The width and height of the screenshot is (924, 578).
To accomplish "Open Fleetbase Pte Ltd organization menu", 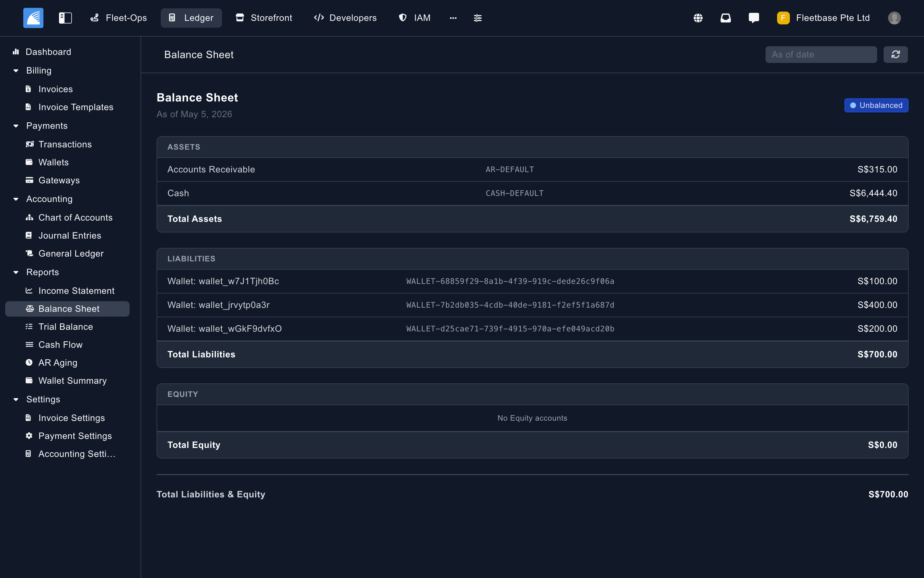I will tap(823, 18).
